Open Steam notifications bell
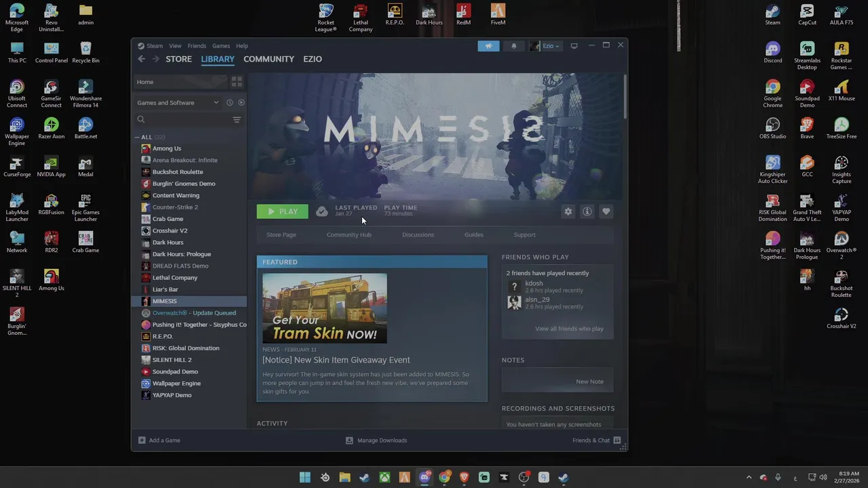868x488 pixels. pyautogui.click(x=513, y=46)
